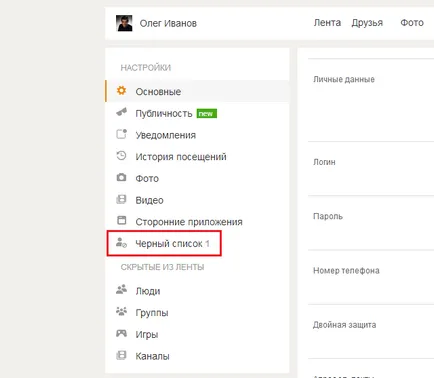Click the notification icon beside Уведомления
The image size is (434, 378).
(121, 134)
